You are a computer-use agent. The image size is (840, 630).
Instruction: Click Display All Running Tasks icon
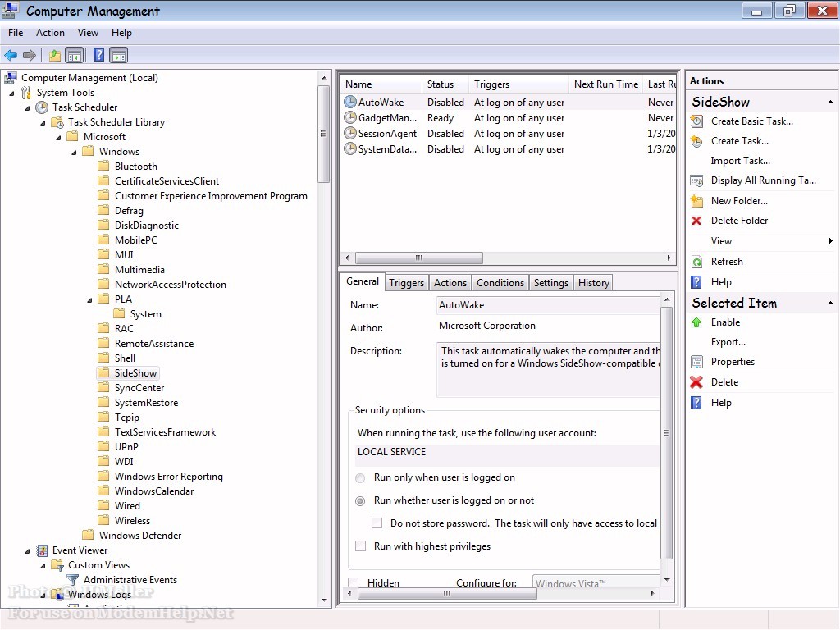(696, 180)
